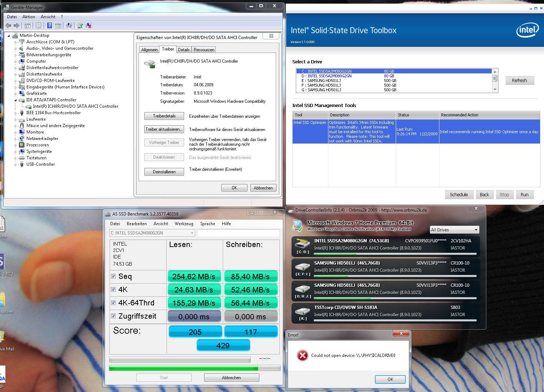Click forward arrow in Geräte-Manager toolbar
This screenshot has width=544, height=392.
16,25
